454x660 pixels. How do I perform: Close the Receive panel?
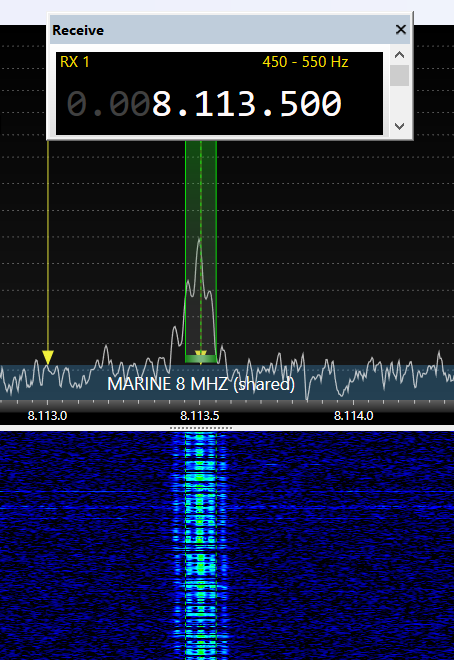(401, 29)
